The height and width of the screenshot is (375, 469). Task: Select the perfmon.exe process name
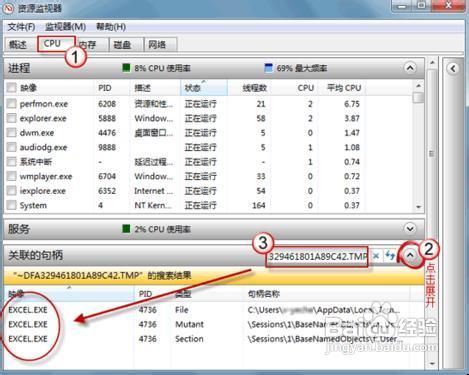pos(44,104)
